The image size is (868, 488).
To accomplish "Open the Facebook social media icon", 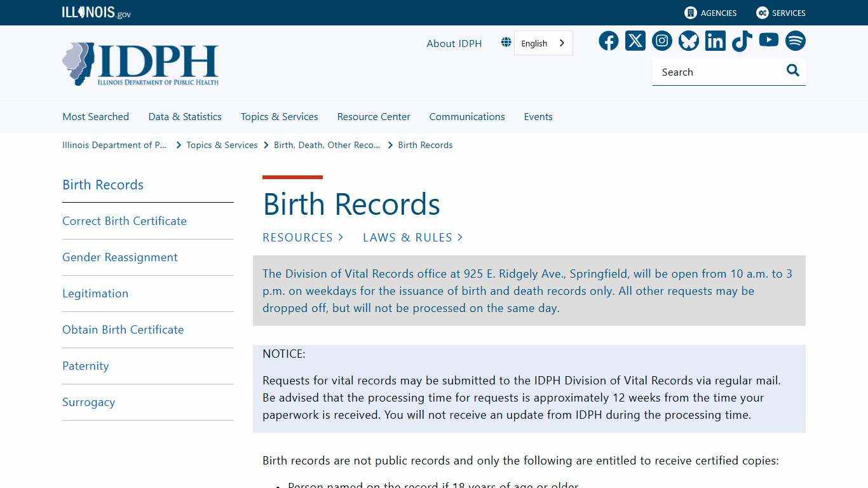I will 608,41.
